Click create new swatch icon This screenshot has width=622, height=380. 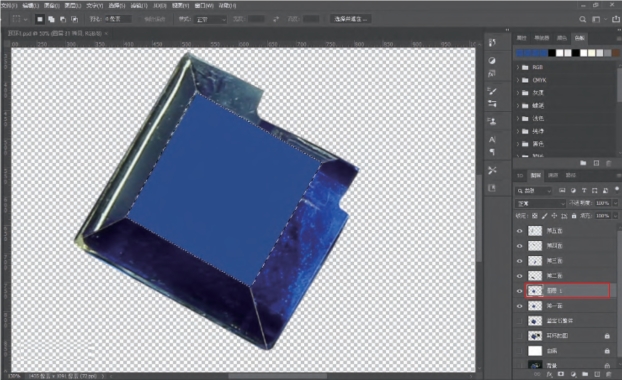596,163
